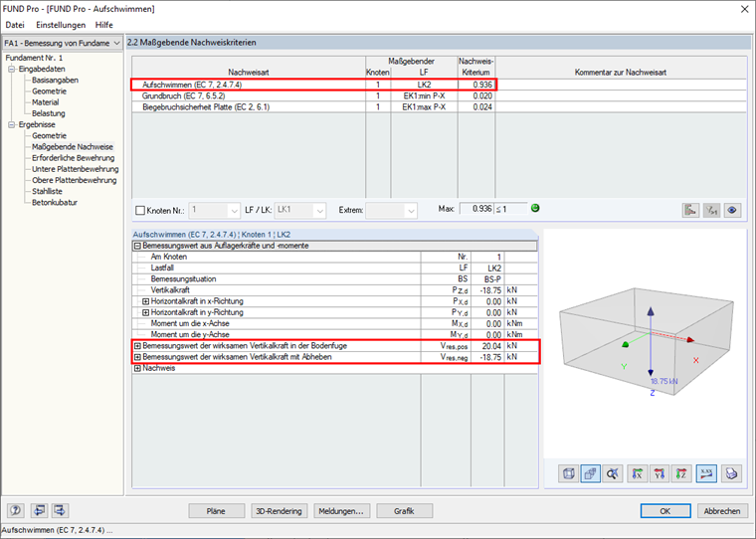The height and width of the screenshot is (539, 756).
Task: Click the Pläne button
Action: [216, 511]
